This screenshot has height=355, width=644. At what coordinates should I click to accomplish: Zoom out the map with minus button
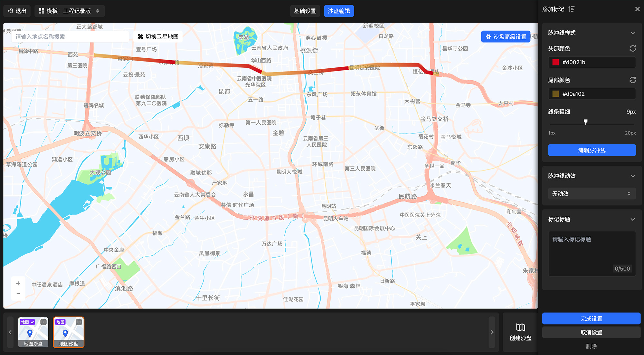pos(18,294)
